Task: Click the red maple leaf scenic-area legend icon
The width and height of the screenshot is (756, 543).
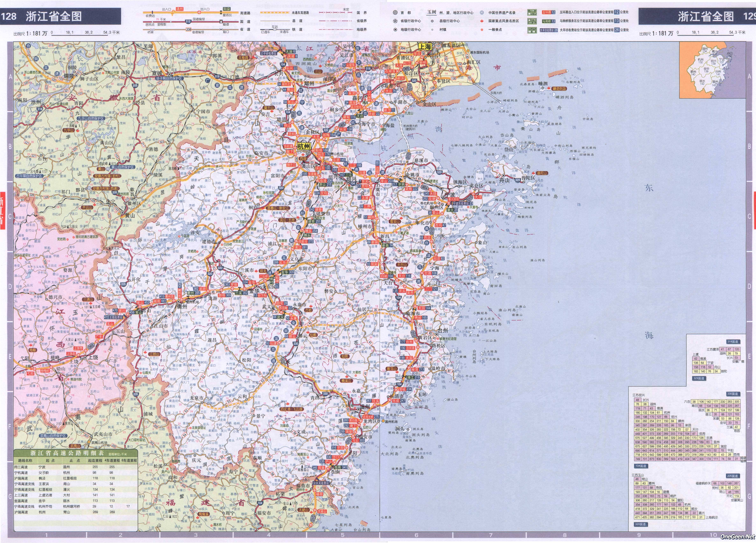Action: [x=482, y=21]
